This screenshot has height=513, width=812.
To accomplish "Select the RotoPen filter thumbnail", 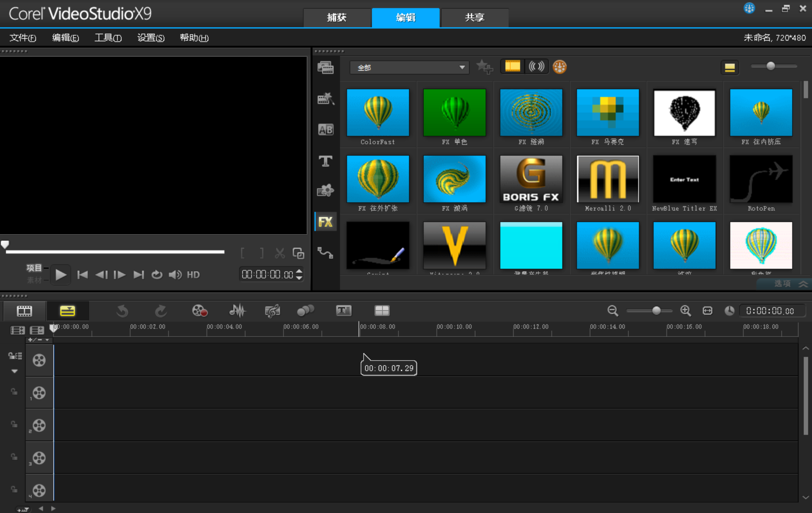I will tap(761, 179).
